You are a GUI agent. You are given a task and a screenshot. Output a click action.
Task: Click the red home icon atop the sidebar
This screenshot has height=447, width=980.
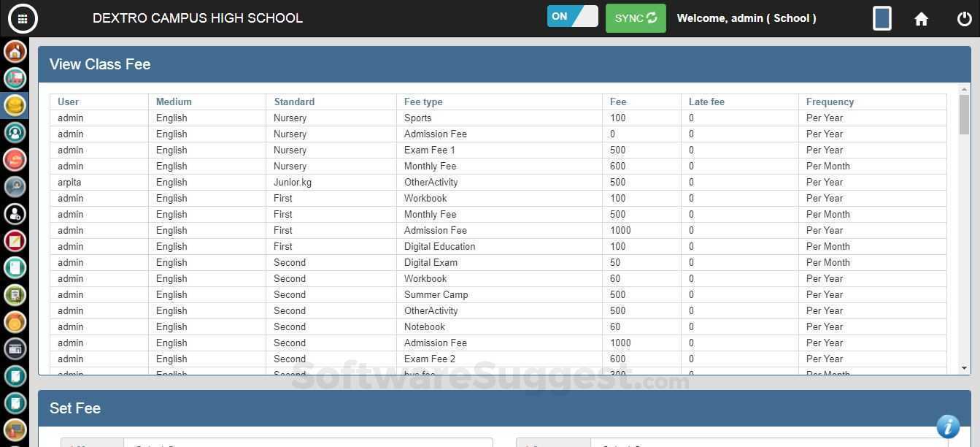coord(15,51)
